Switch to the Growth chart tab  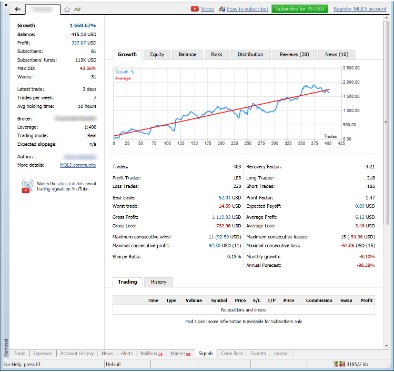pos(127,54)
